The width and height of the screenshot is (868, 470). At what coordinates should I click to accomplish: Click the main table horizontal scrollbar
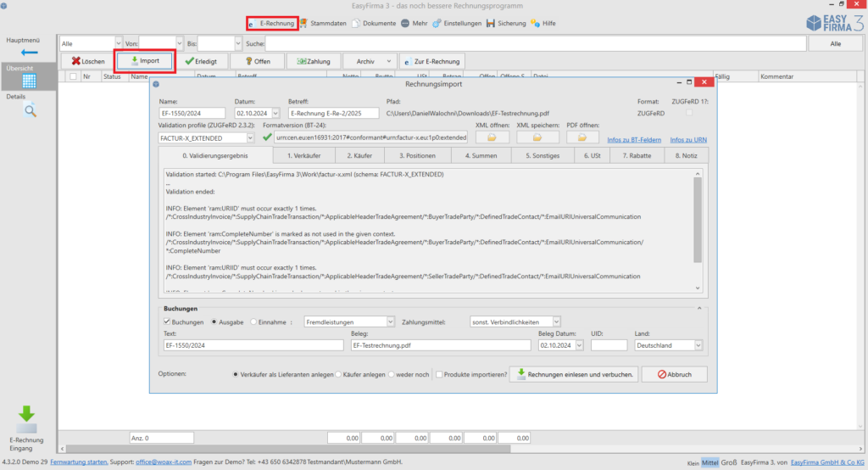[288, 449]
